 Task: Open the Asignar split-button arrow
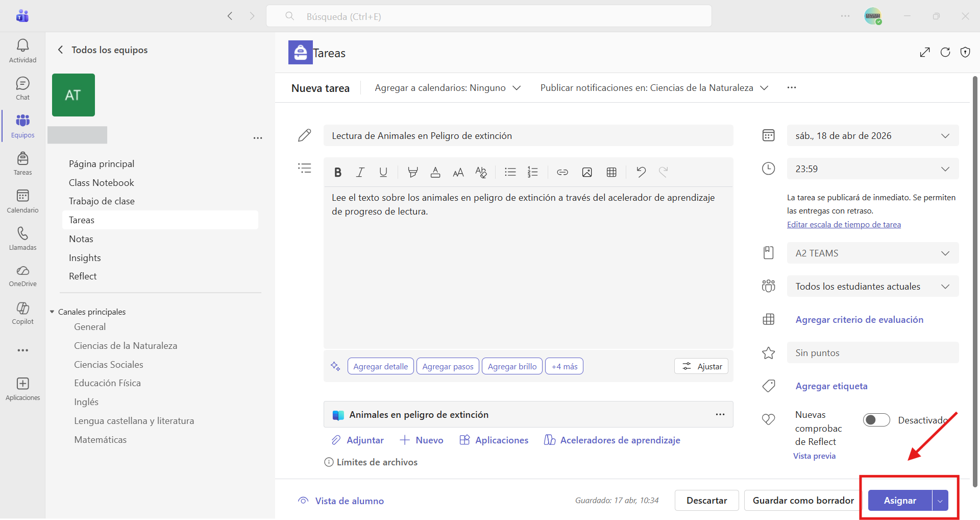click(x=940, y=501)
